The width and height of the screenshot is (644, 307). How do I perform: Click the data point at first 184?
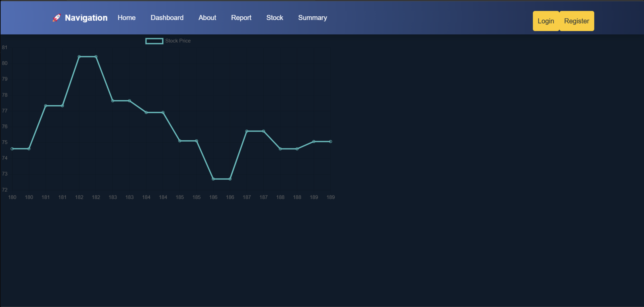coord(146,112)
